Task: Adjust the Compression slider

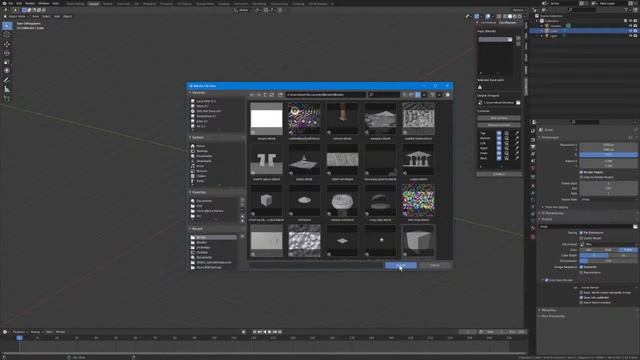Action: [x=608, y=260]
